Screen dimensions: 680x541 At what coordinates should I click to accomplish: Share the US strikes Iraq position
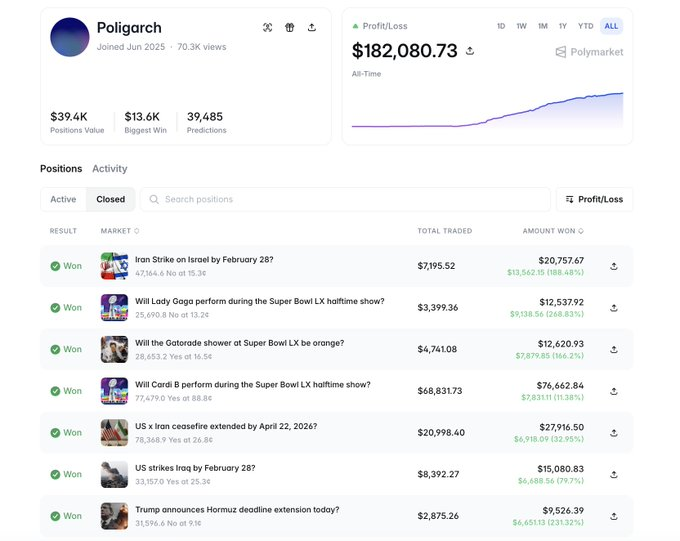pos(614,475)
